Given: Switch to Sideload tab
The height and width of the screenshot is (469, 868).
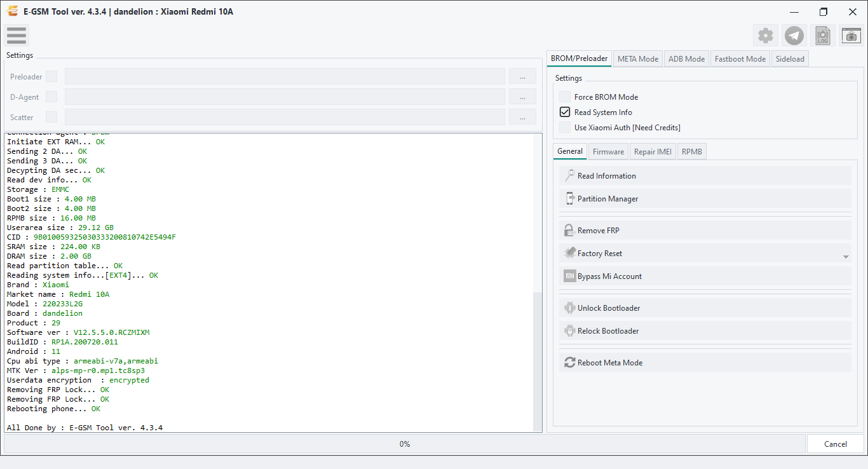Looking at the screenshot, I should click(x=790, y=59).
